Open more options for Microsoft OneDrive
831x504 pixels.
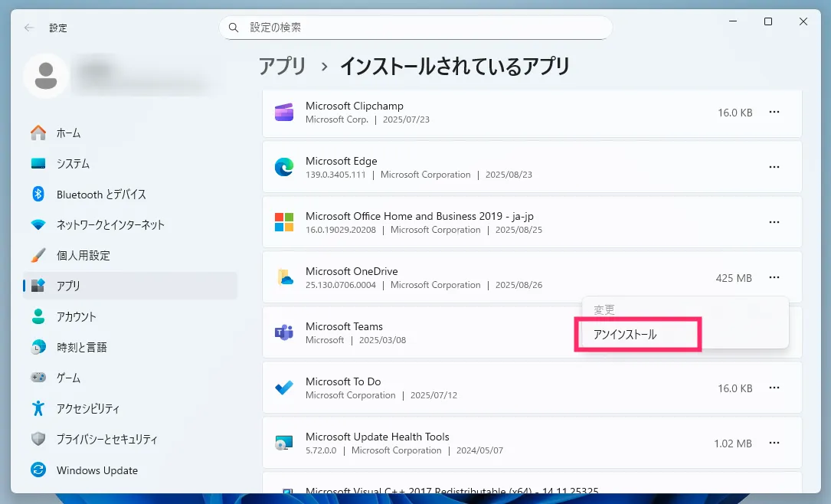[774, 278]
